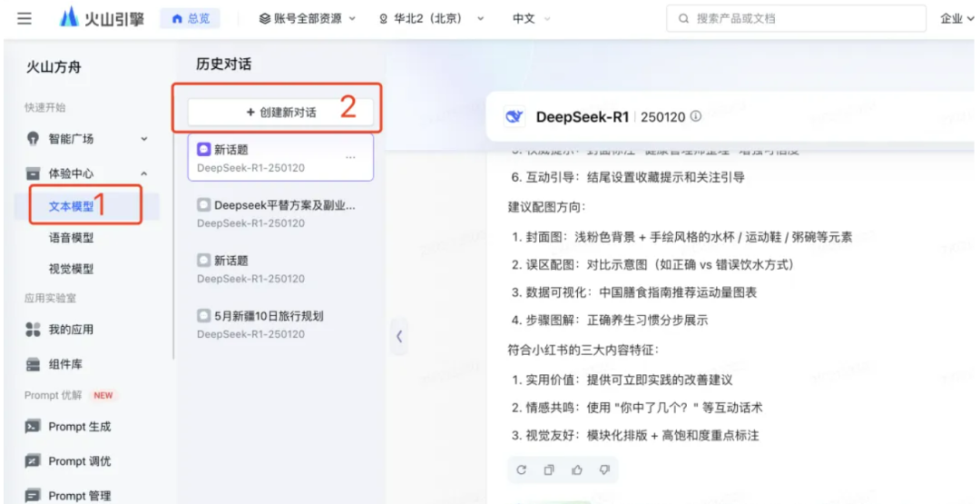Click Prompt 调优 icon
This screenshot has width=980, height=504.
(x=33, y=461)
